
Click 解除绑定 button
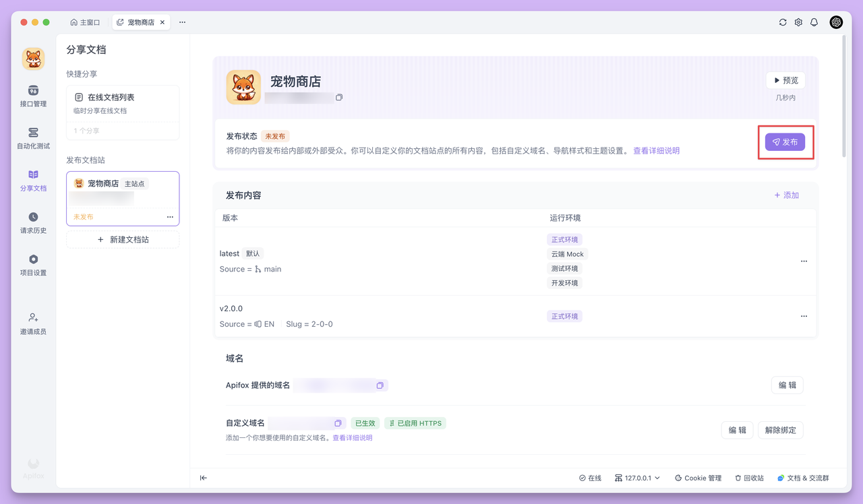point(781,430)
